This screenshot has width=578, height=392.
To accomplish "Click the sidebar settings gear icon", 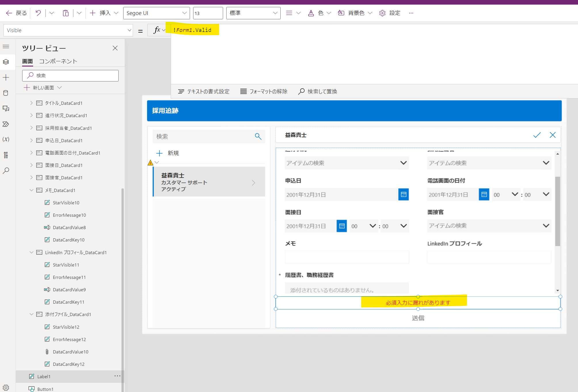I will coord(6,387).
